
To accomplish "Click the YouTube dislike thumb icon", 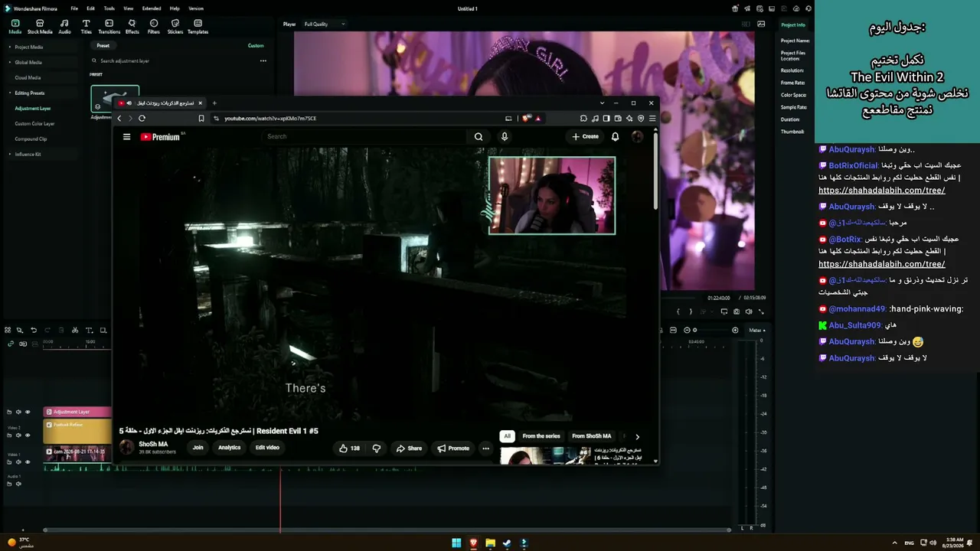I will pos(376,448).
